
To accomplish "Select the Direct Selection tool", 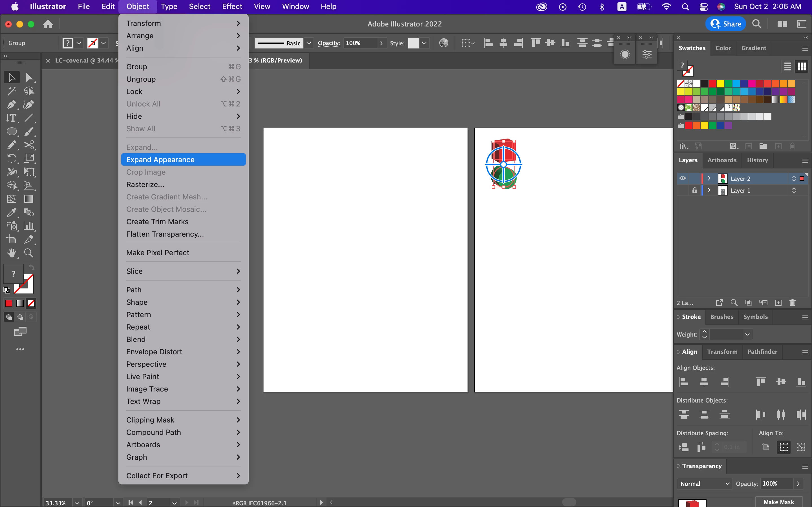I will point(29,77).
